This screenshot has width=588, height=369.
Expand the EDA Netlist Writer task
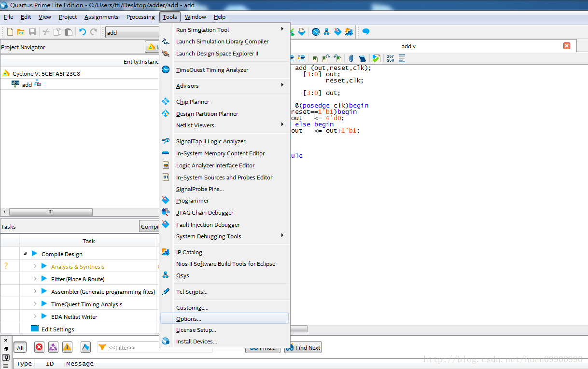[35, 316]
